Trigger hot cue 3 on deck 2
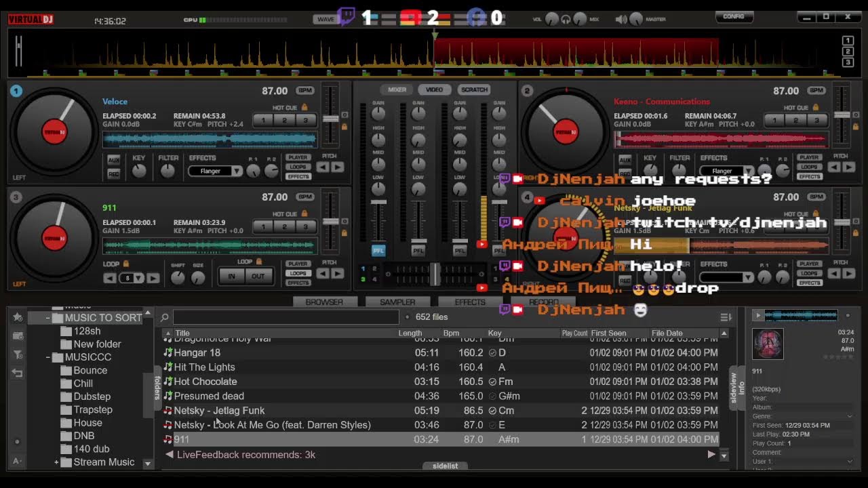Viewport: 868px width, 488px height. click(x=816, y=121)
